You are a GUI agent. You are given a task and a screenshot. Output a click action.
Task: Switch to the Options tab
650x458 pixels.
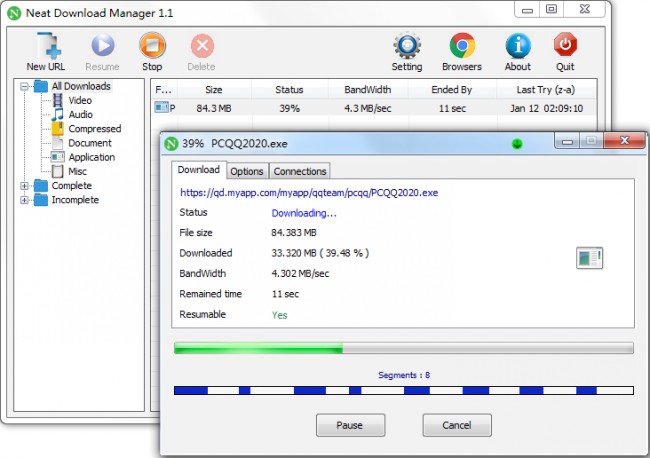[x=247, y=171]
